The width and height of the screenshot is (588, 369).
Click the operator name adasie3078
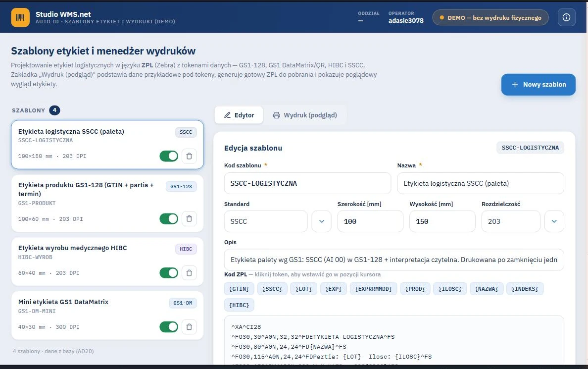click(x=406, y=21)
